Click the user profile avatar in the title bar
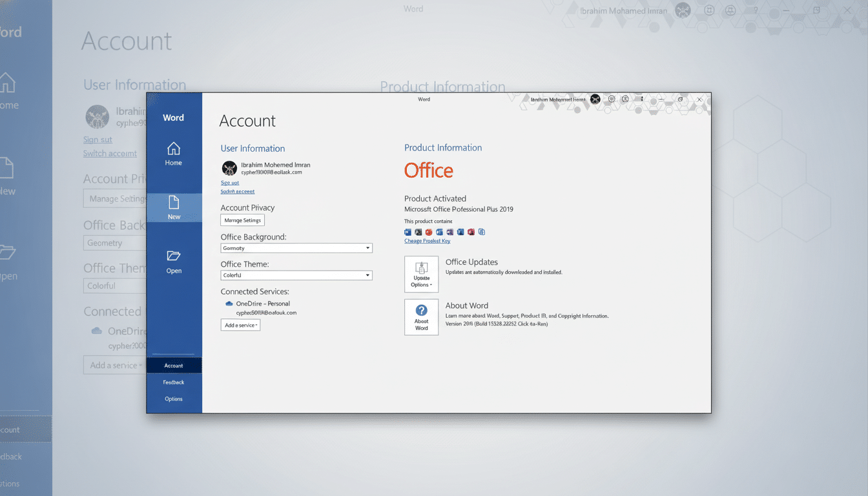 pos(595,99)
